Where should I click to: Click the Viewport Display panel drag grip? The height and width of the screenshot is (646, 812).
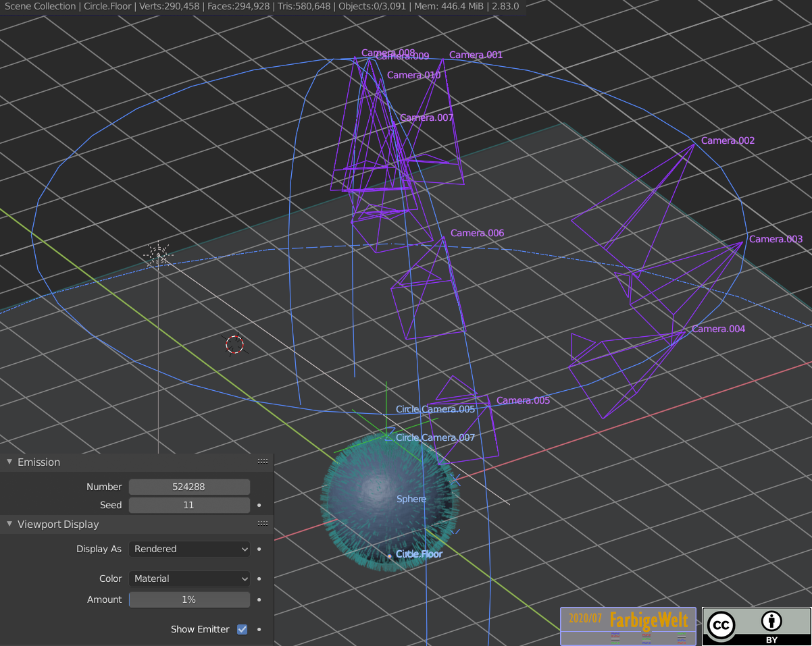[x=263, y=524]
